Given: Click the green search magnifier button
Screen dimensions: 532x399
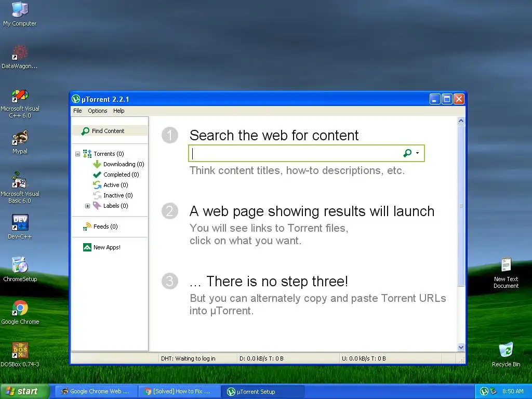Looking at the screenshot, I should 407,153.
